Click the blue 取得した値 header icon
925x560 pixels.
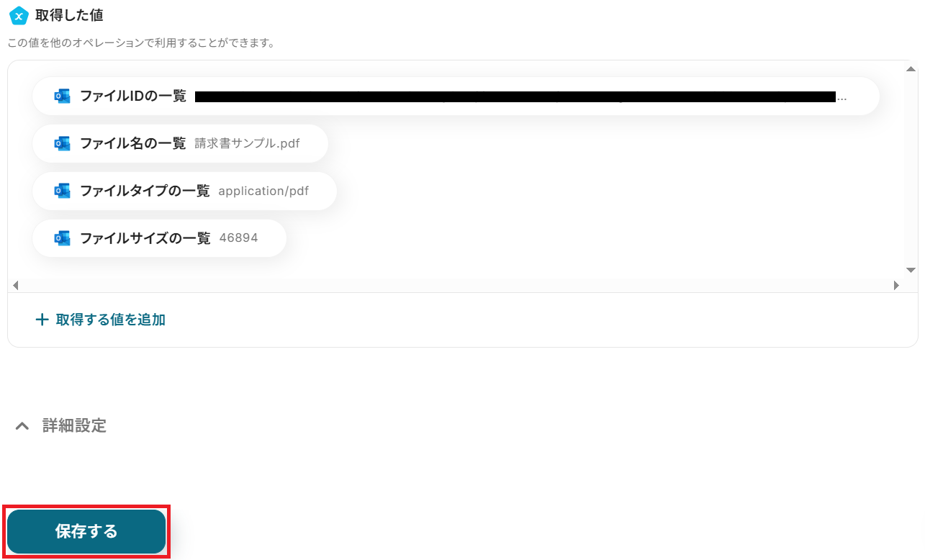(x=19, y=15)
